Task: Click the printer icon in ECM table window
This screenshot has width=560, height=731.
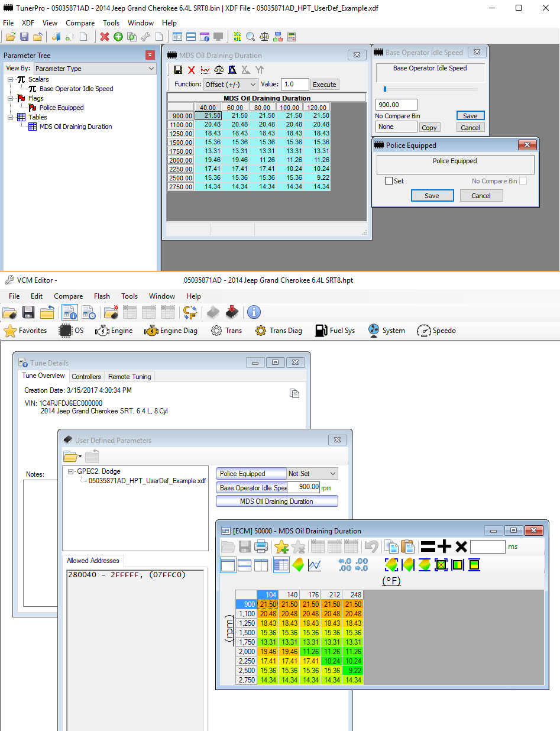Action: pos(261,546)
